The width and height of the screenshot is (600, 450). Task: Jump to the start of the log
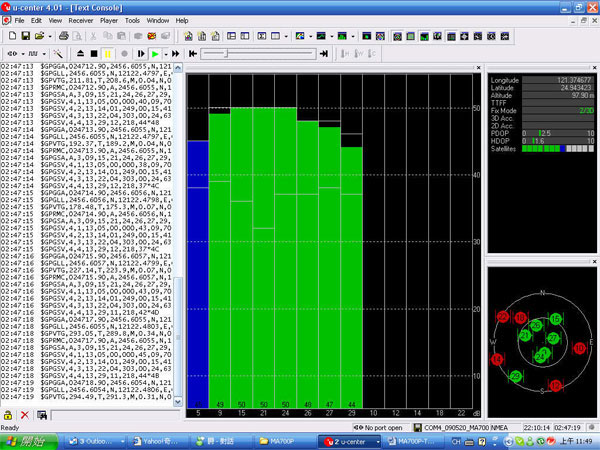(192, 54)
